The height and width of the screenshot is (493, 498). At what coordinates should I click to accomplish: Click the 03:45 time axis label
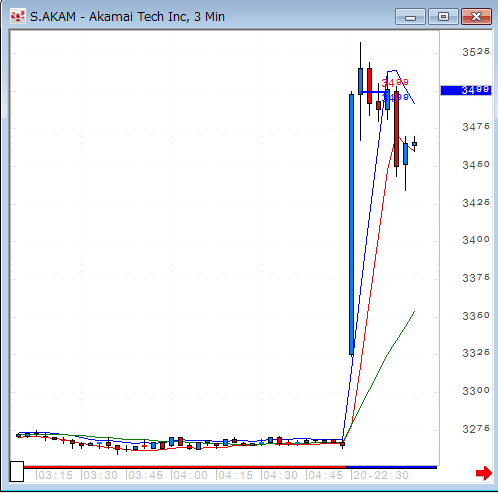(x=145, y=475)
